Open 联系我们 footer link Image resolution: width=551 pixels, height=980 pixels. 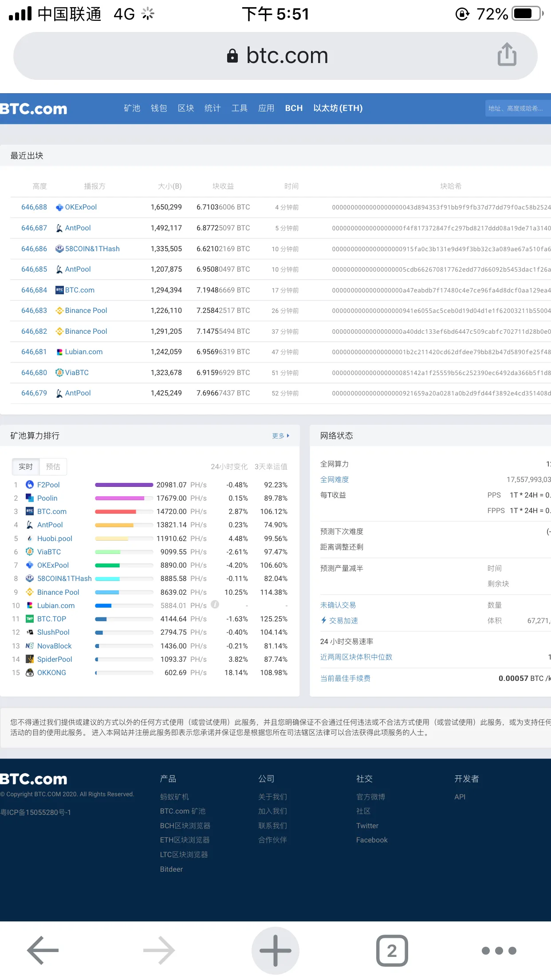[272, 826]
